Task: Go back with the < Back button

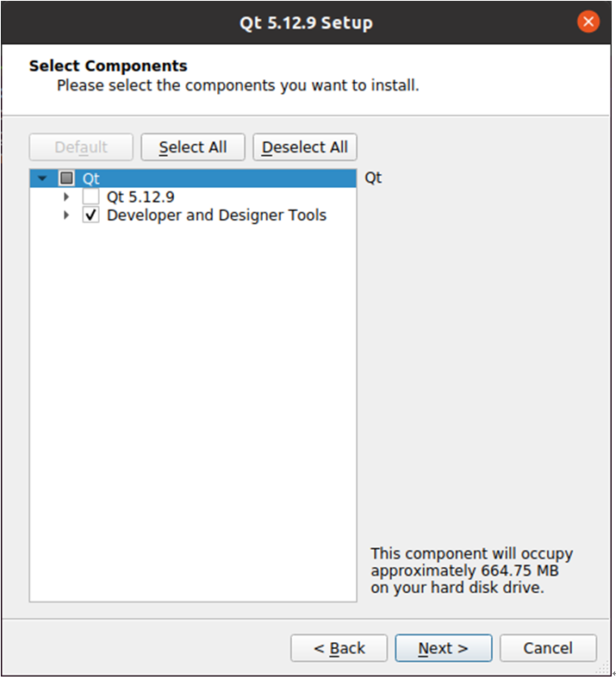Action: click(x=339, y=648)
